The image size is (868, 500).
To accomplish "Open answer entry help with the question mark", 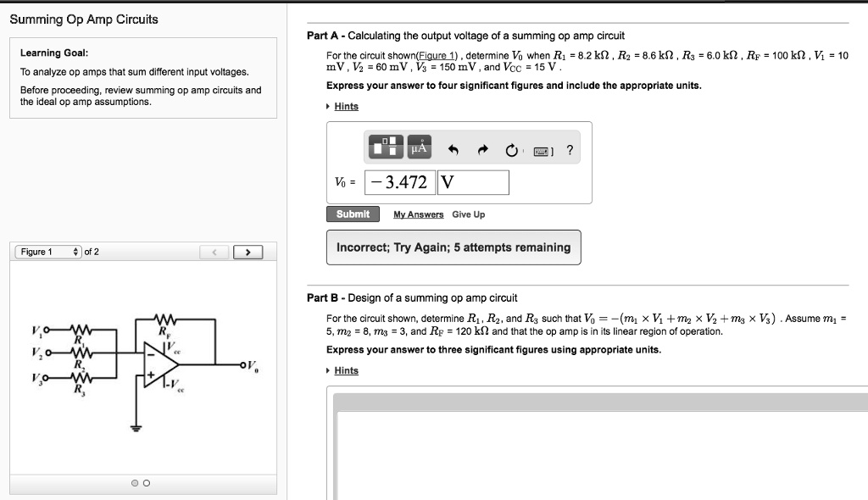I will tap(568, 146).
